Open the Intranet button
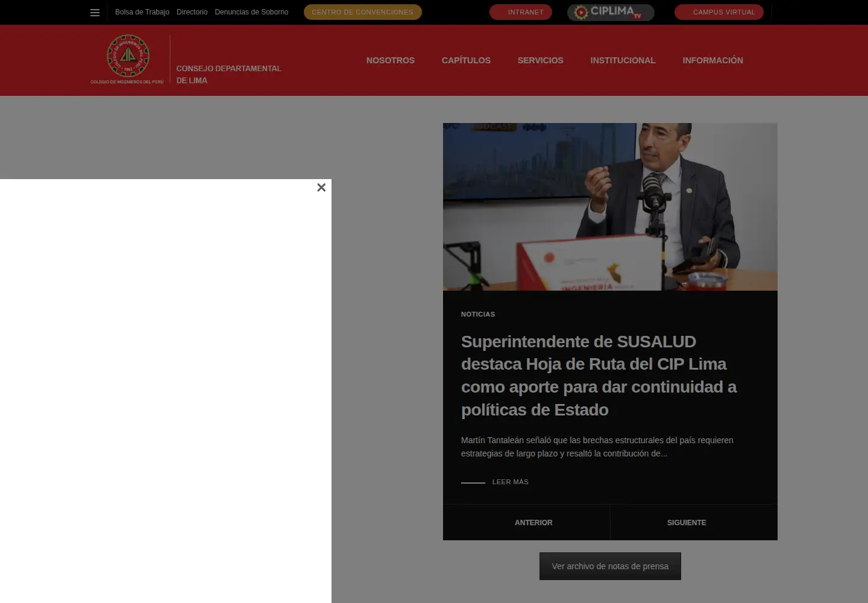The height and width of the screenshot is (603, 868). point(521,12)
